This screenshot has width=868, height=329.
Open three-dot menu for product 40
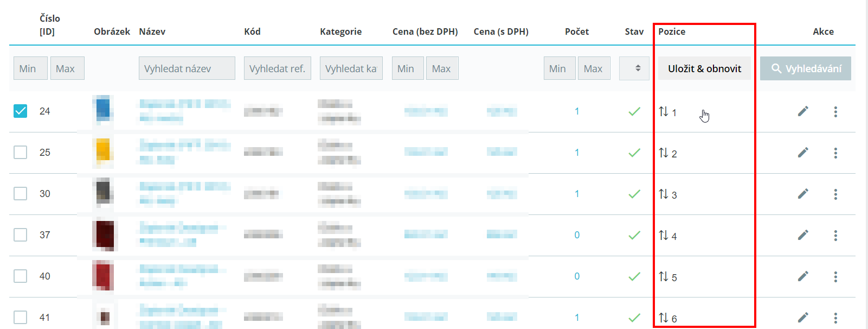(x=835, y=277)
